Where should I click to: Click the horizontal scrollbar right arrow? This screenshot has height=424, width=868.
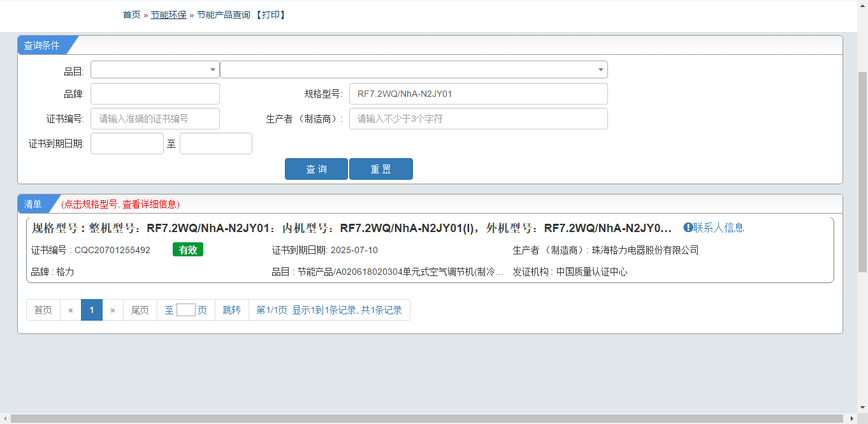point(853,418)
